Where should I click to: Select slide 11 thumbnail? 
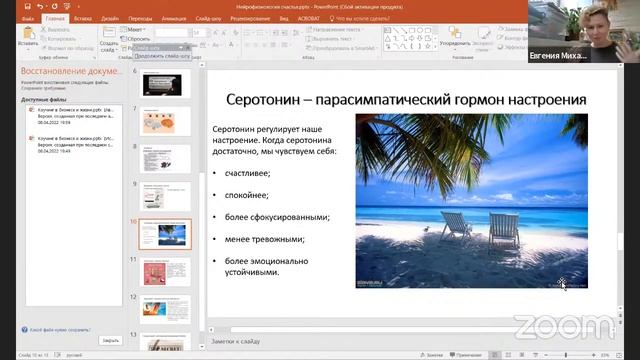[x=165, y=272]
